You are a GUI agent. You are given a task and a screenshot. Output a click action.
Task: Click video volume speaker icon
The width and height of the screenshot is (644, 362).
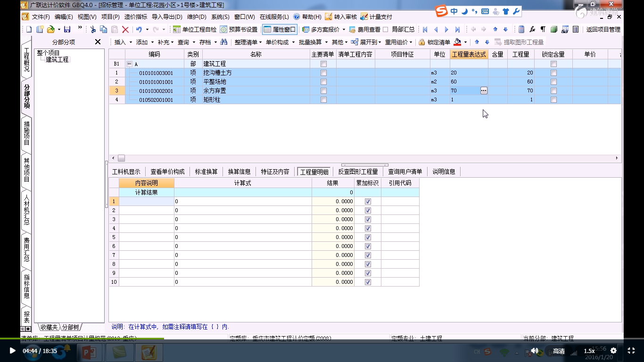tap(535, 351)
